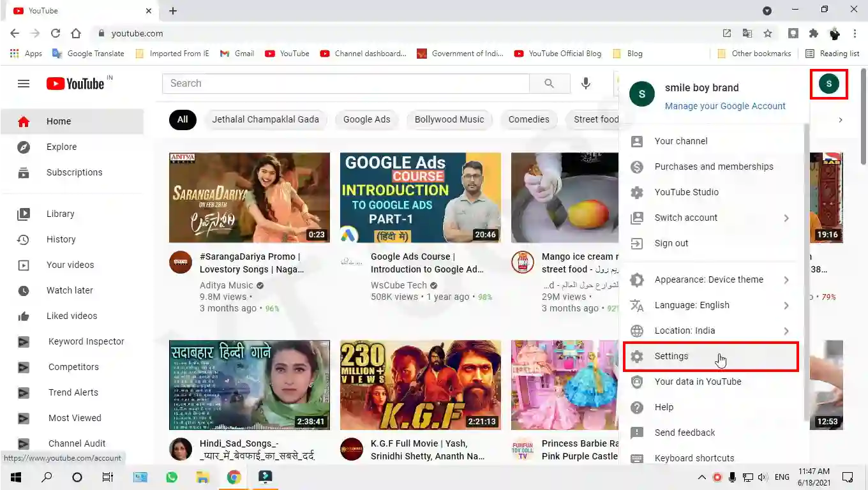The height and width of the screenshot is (490, 868).
Task: Reload the page with refresh icon
Action: pos(56,33)
